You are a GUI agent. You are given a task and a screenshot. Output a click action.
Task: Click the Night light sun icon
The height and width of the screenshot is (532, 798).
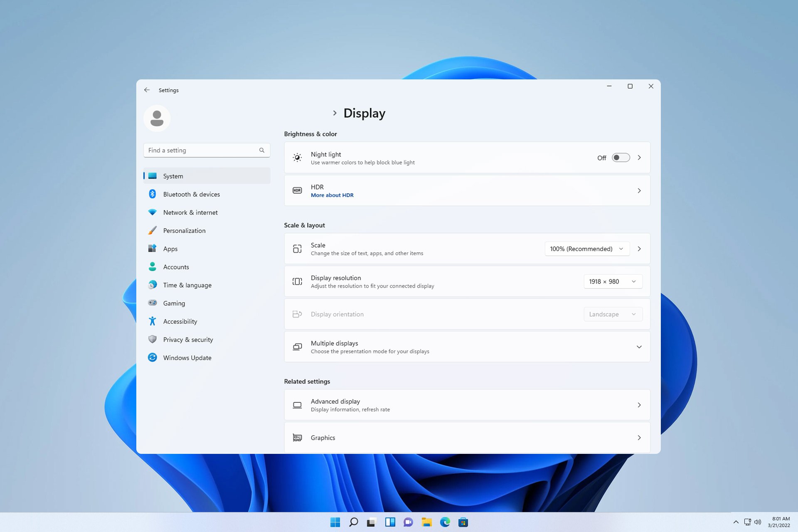296,158
